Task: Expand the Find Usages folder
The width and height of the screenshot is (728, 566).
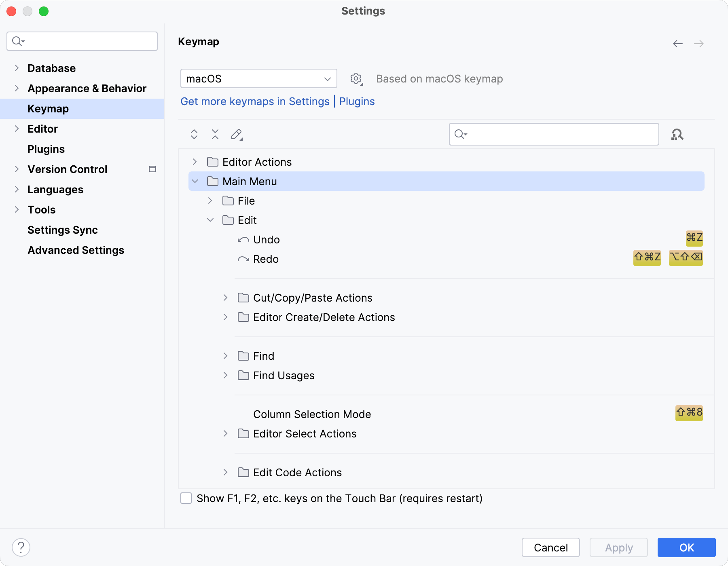Action: pyautogui.click(x=225, y=375)
